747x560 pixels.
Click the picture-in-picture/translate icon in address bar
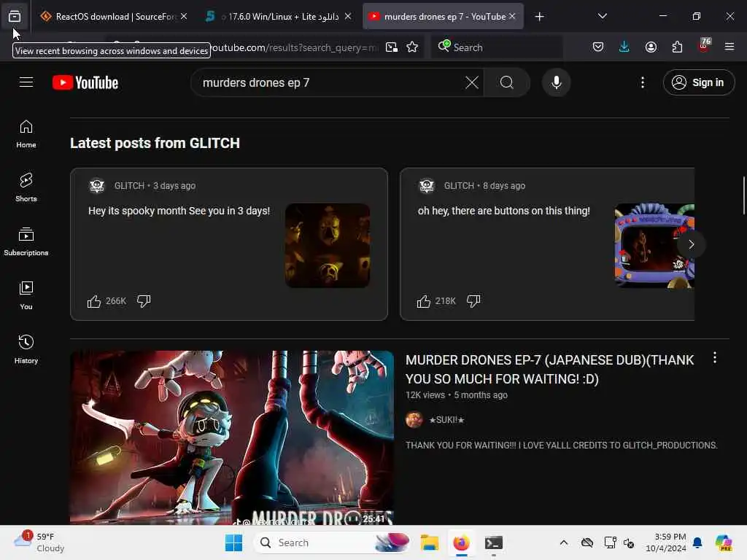[392, 47]
